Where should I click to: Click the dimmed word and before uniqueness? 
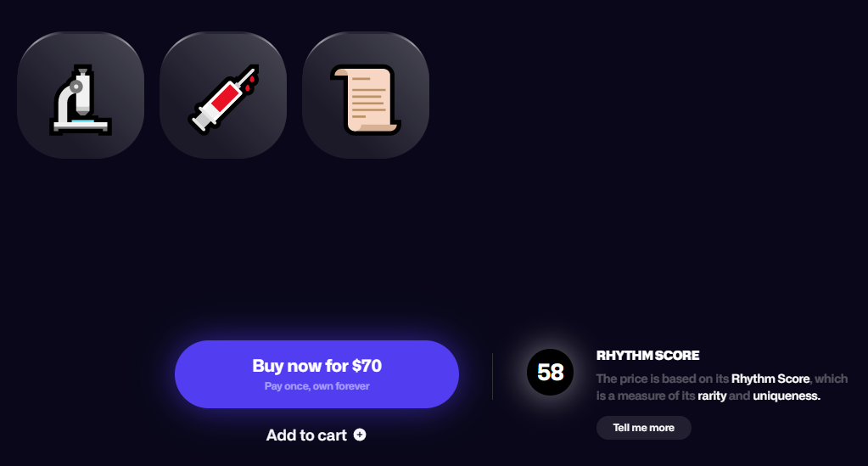click(x=739, y=396)
